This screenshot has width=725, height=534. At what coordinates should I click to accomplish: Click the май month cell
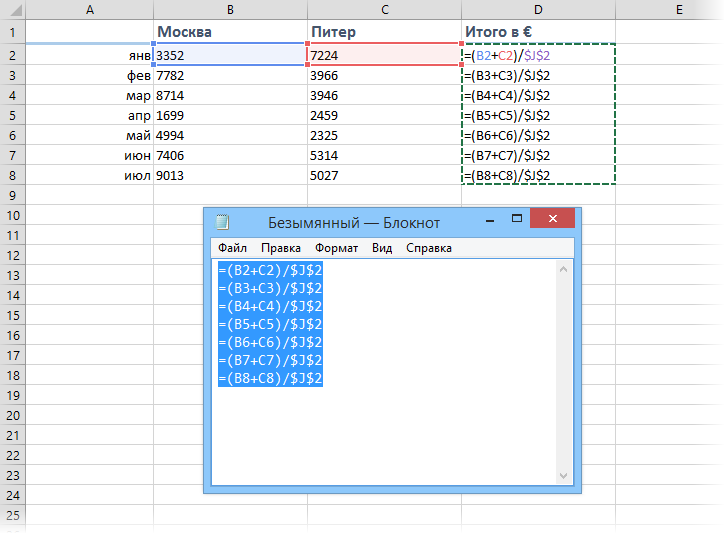tap(90, 135)
